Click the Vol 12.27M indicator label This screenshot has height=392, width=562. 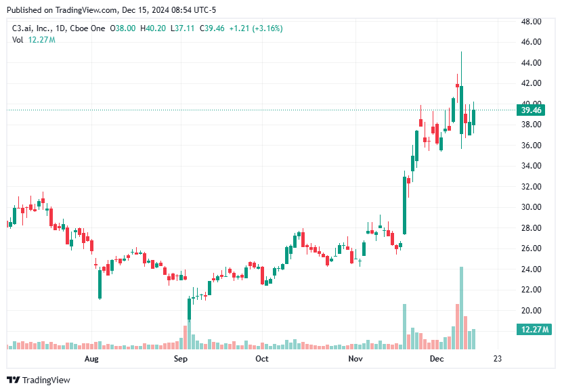(x=34, y=40)
